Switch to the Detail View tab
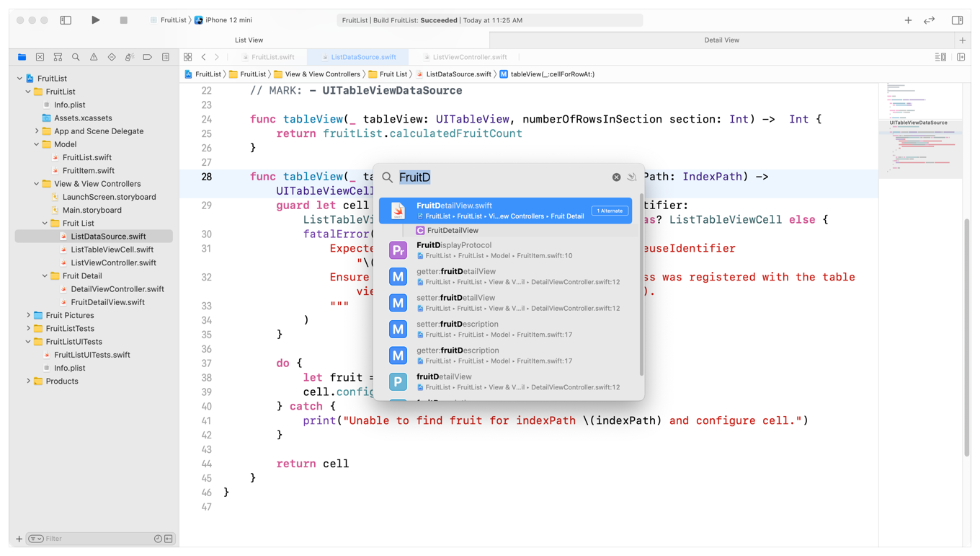 pyautogui.click(x=721, y=40)
